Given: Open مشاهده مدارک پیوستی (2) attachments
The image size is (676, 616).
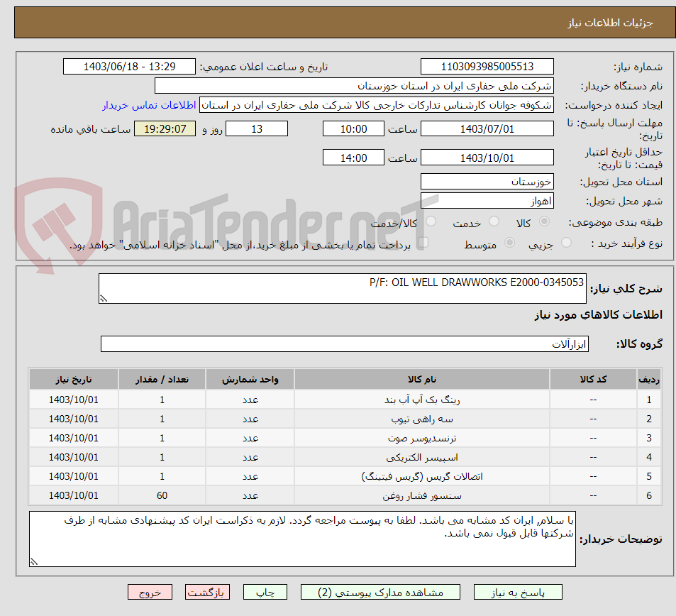Looking at the screenshot, I should pos(380,592).
